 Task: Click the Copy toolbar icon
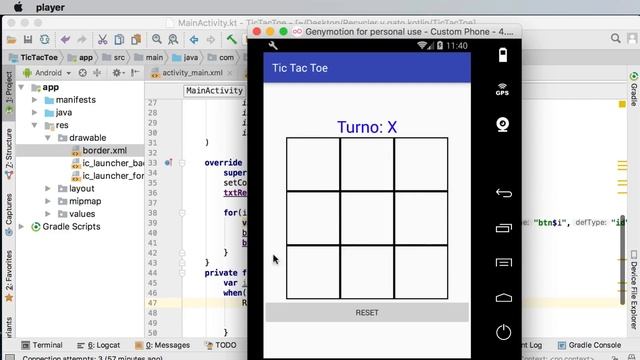pos(119,39)
